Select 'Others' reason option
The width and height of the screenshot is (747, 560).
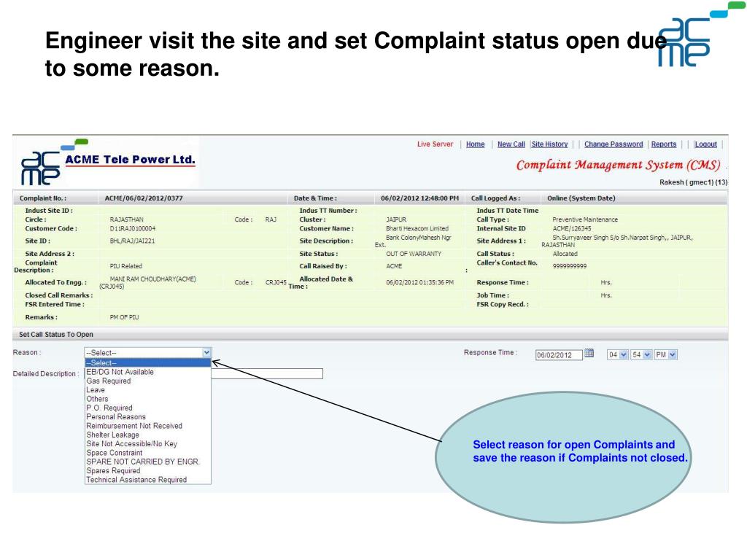coord(147,399)
